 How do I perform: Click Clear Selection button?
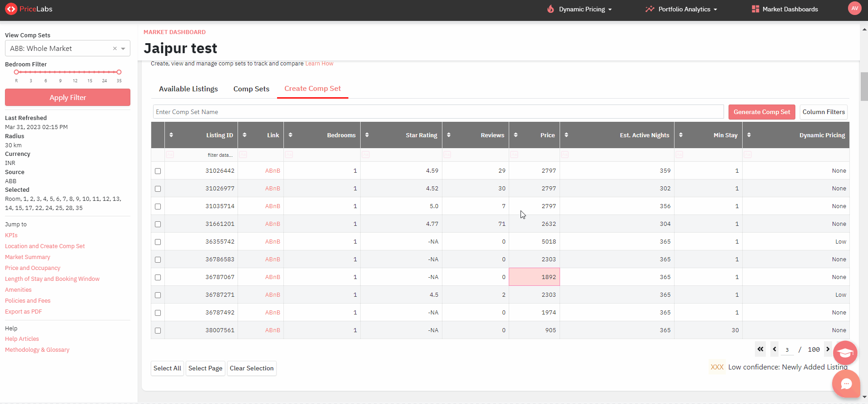click(x=252, y=368)
